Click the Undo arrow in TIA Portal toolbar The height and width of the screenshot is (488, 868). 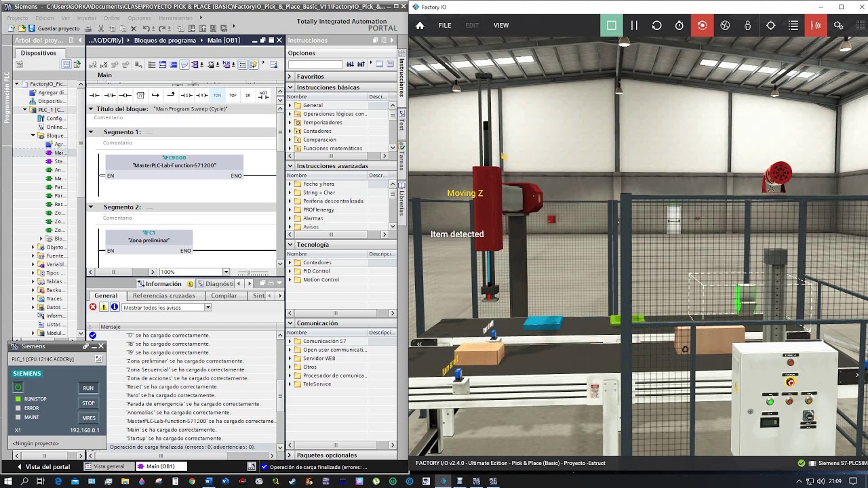click(x=145, y=28)
